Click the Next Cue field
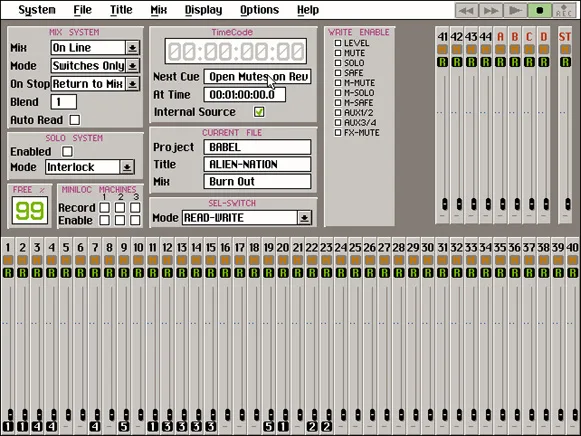 [x=257, y=77]
